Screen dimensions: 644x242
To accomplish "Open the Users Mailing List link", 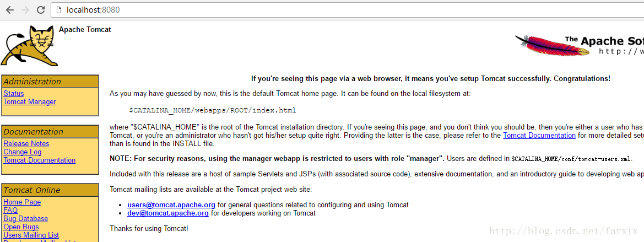I will pos(31,235).
